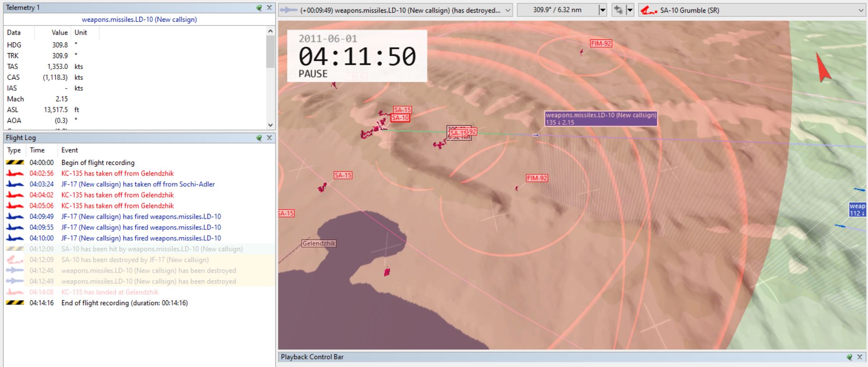Select SA-10 has been hit log entry

point(139,249)
